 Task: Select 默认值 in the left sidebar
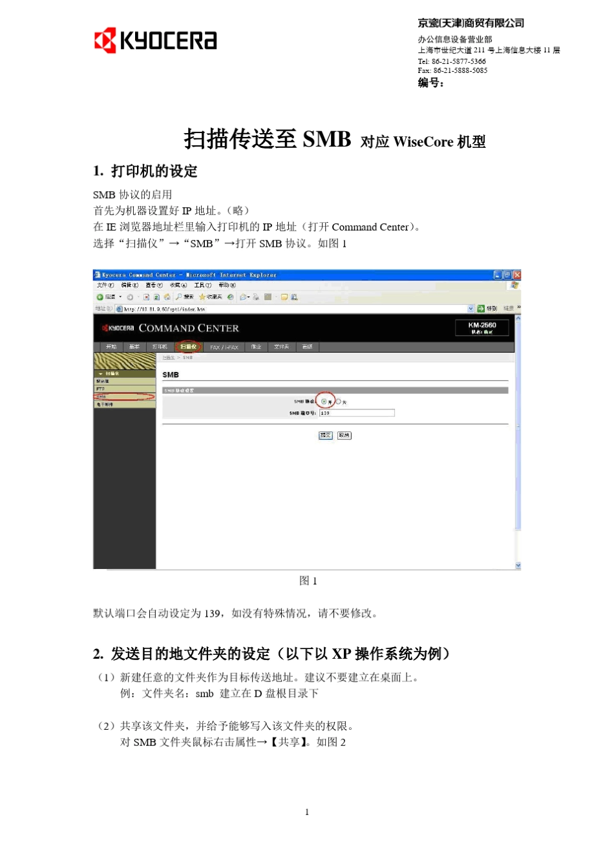(125, 381)
